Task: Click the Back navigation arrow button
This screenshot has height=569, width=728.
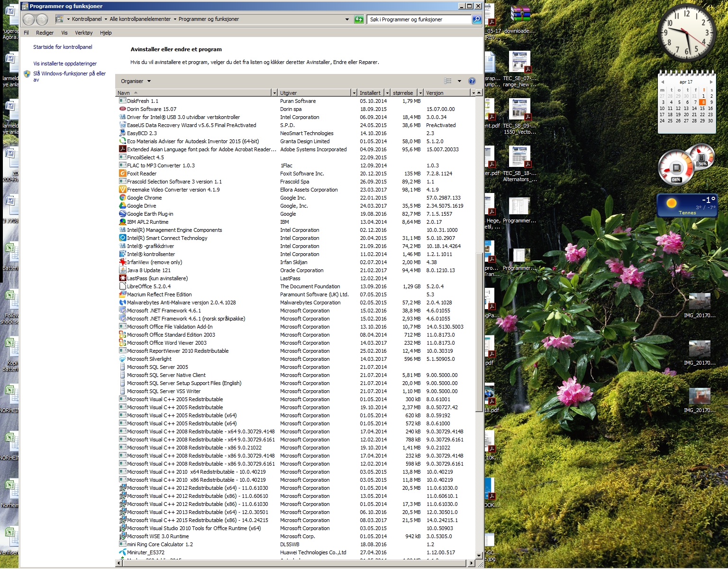Action: [x=29, y=19]
